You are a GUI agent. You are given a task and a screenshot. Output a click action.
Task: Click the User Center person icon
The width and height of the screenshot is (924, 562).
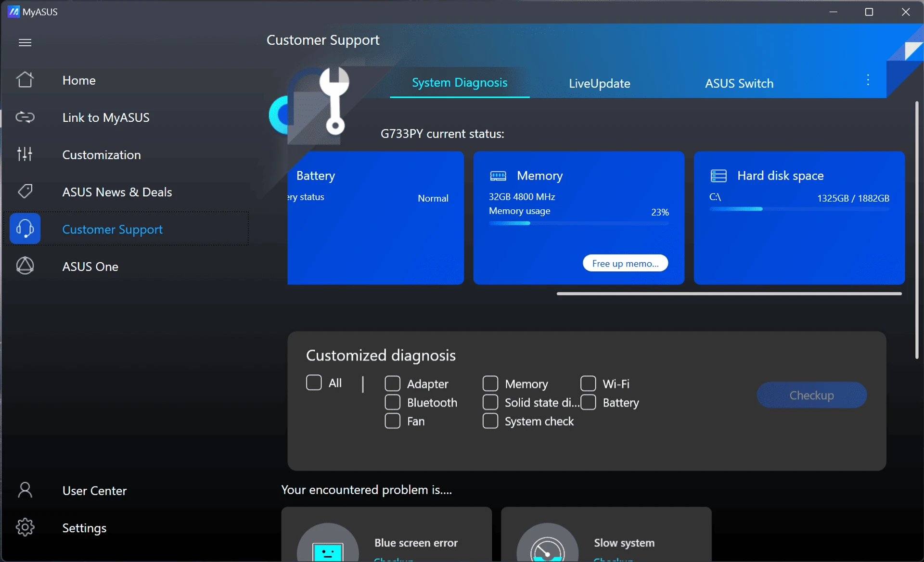pyautogui.click(x=25, y=490)
